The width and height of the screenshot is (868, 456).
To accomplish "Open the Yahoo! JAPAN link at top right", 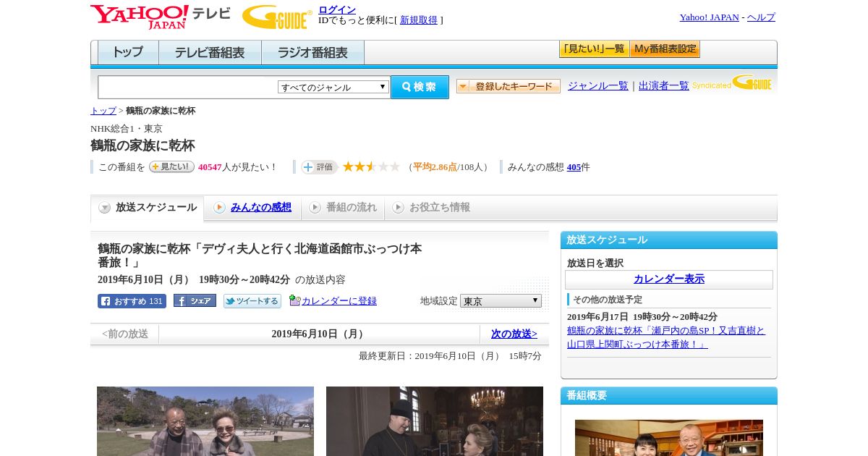I will point(709,17).
